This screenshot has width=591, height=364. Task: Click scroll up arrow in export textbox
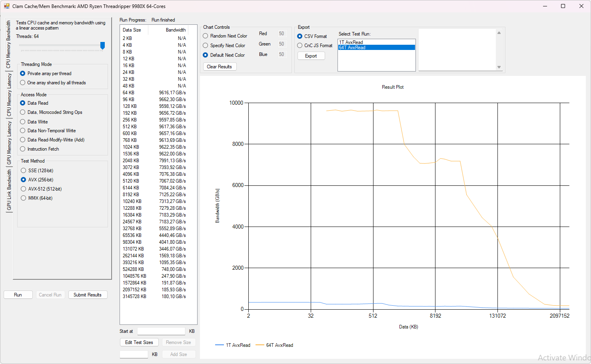(x=499, y=33)
